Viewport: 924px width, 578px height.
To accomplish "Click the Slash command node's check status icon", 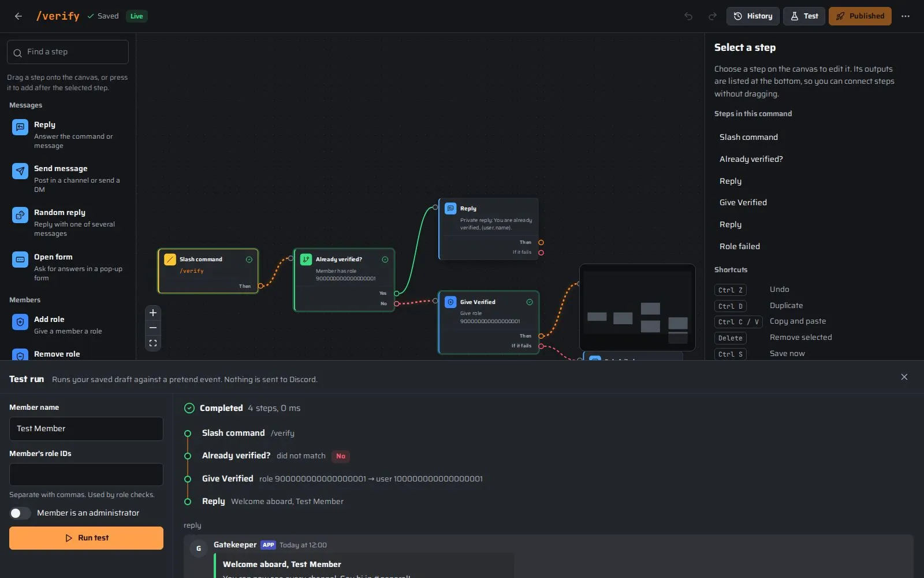I will tap(249, 260).
